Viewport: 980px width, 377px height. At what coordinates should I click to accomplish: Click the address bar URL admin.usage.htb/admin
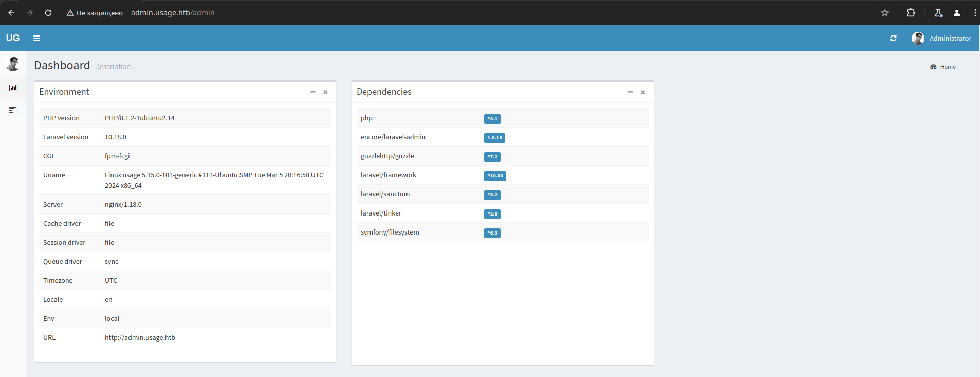click(x=173, y=13)
